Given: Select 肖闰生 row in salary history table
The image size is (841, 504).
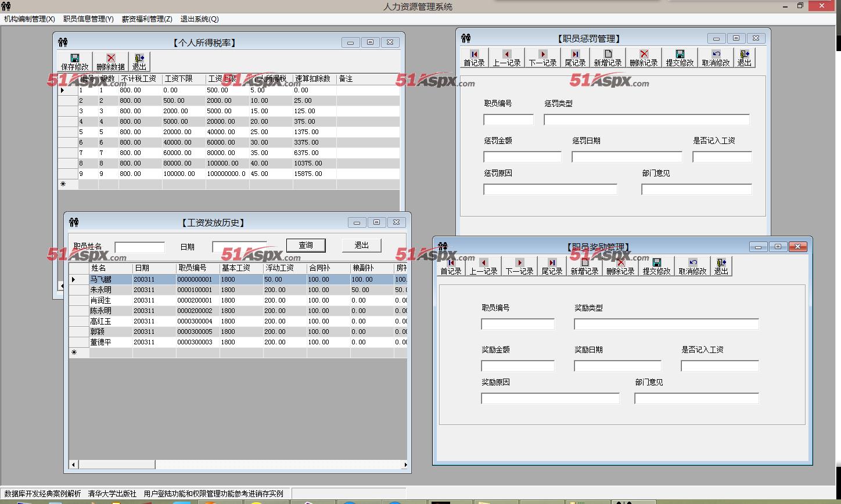Looking at the screenshot, I should 238,300.
